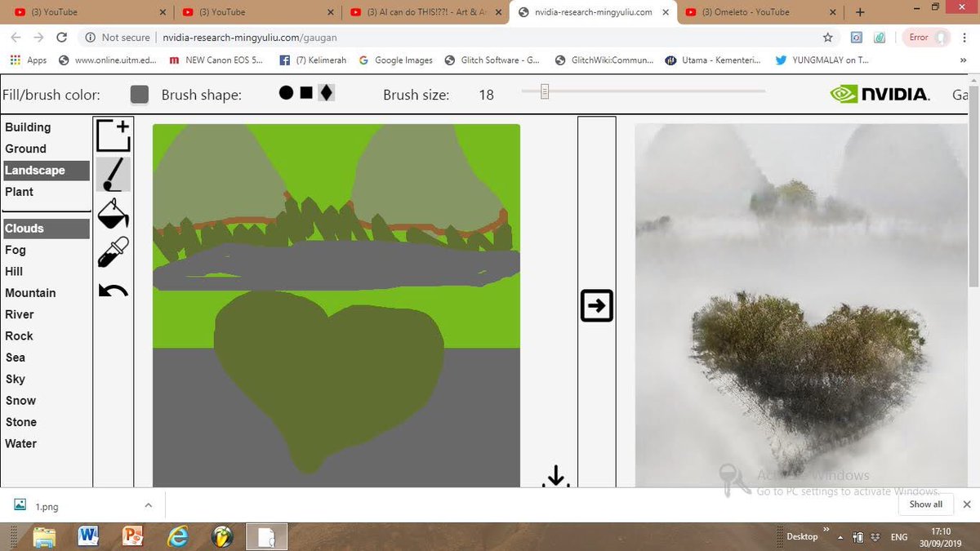Select the Landscape category
980x551 pixels.
[46, 171]
